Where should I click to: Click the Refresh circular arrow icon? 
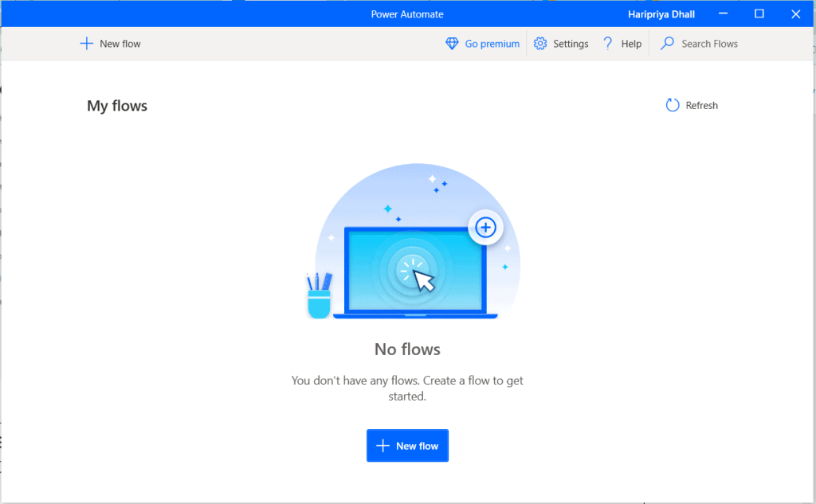673,105
